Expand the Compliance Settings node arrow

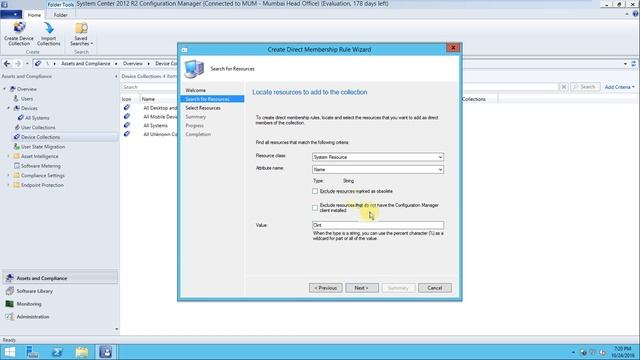(8, 176)
